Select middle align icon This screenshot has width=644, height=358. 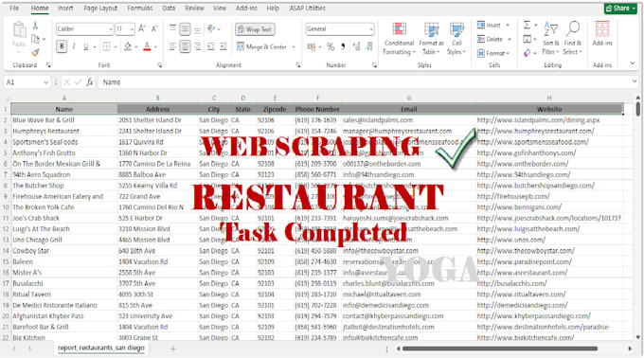[x=186, y=28]
